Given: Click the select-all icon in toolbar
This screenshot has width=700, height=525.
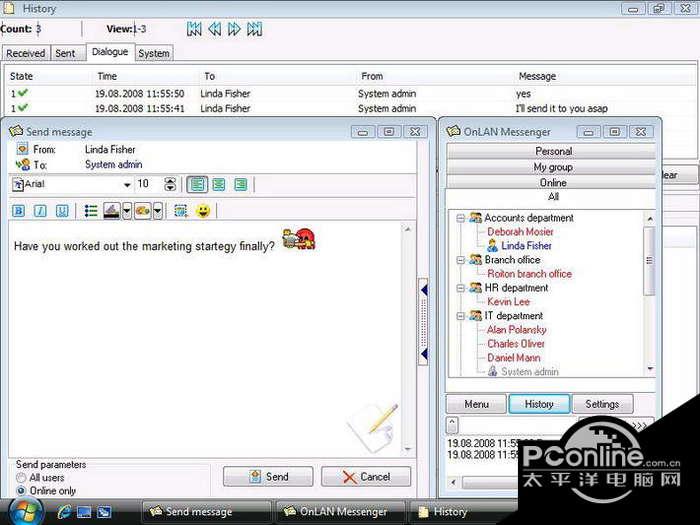Looking at the screenshot, I should pyautogui.click(x=180, y=211).
